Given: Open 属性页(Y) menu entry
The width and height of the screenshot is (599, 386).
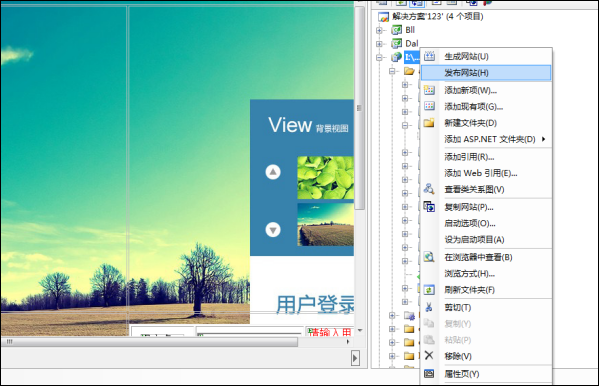Looking at the screenshot, I should pyautogui.click(x=486, y=374).
